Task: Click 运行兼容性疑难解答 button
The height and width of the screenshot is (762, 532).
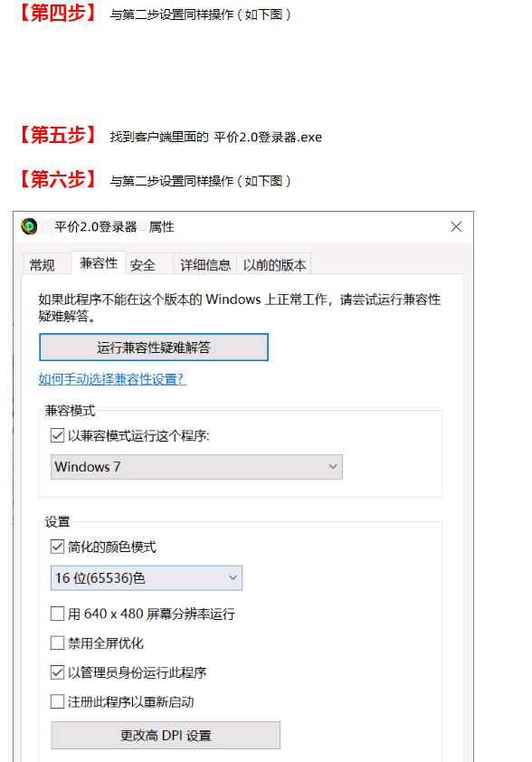Action: pos(154,347)
